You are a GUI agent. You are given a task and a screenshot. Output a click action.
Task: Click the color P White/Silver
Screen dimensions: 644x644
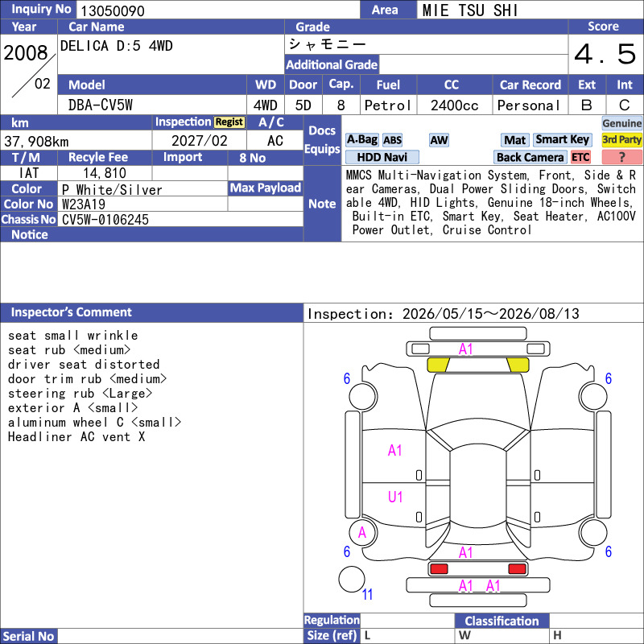click(112, 190)
